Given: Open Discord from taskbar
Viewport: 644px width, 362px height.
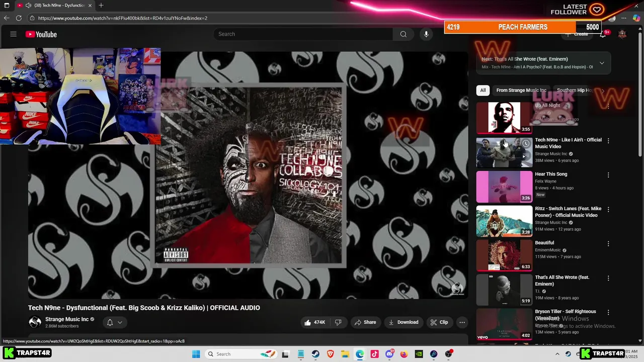Looking at the screenshot, I should click(389, 354).
